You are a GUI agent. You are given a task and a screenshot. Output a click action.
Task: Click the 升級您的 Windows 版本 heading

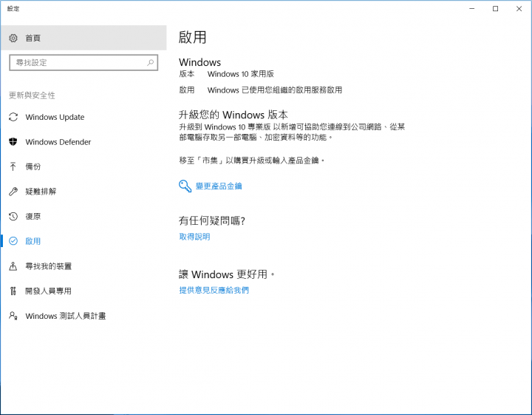(x=233, y=115)
